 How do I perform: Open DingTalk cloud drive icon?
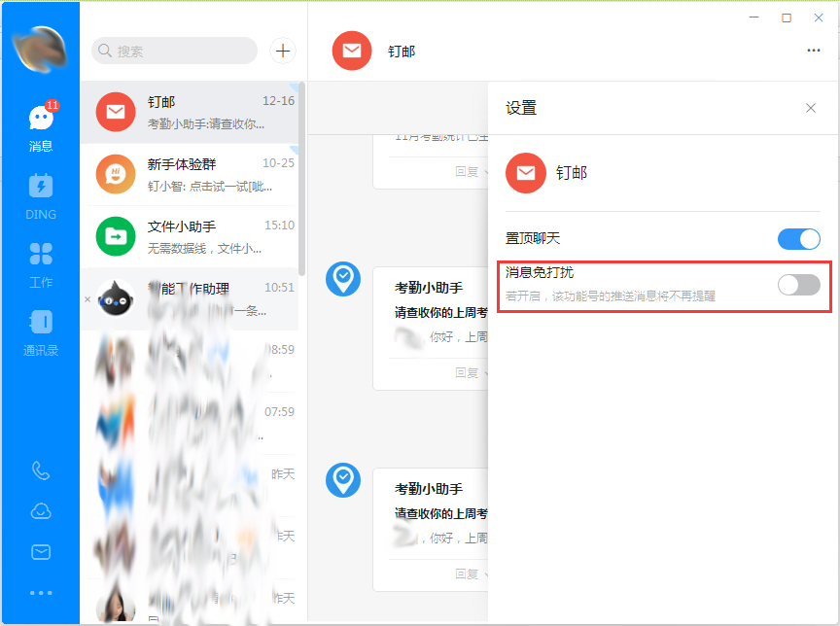coord(40,511)
